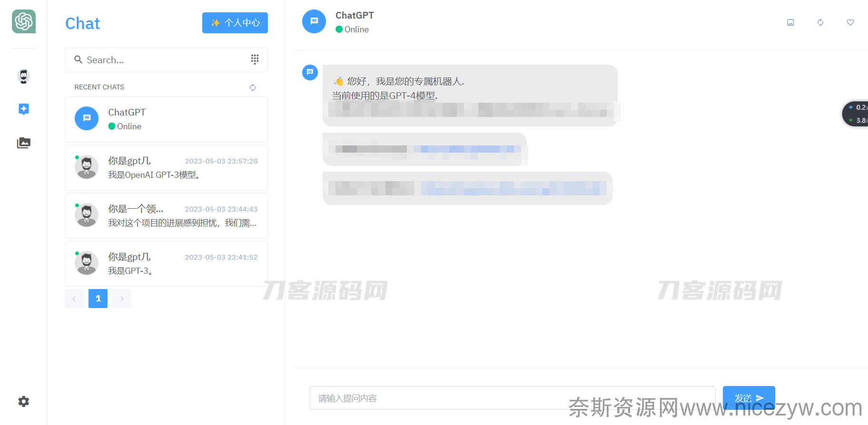Open the chat dated 2023-05-03 23:57:28
The width and height of the screenshot is (868, 425).
coord(166,168)
